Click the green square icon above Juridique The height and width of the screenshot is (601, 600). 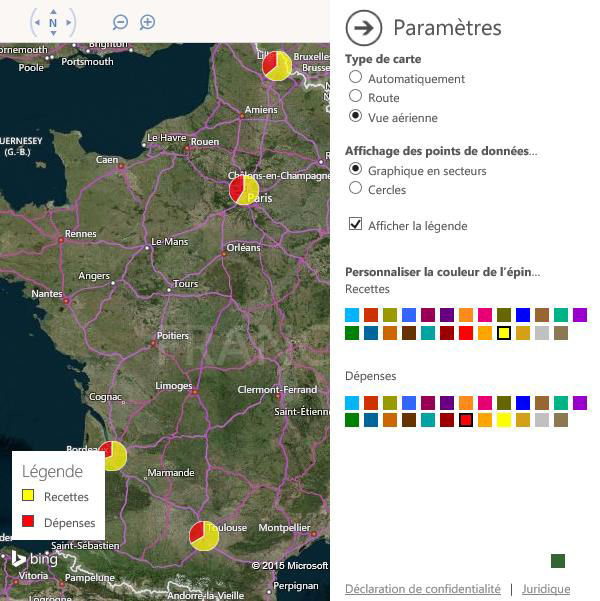(x=558, y=561)
